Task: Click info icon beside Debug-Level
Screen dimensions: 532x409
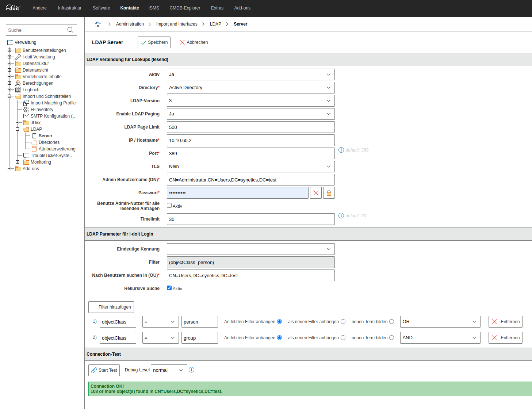Action: [192, 370]
